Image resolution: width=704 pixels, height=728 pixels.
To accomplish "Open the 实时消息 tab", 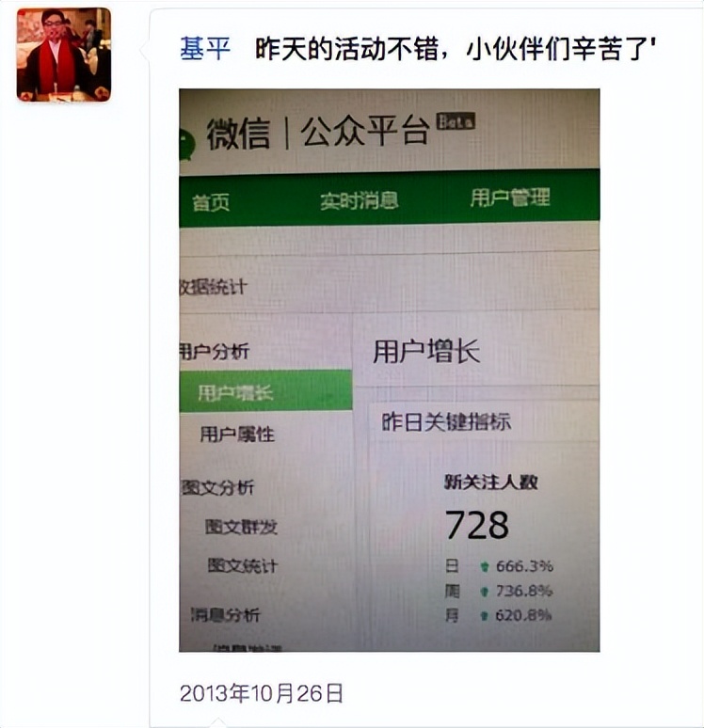I will point(359,201).
